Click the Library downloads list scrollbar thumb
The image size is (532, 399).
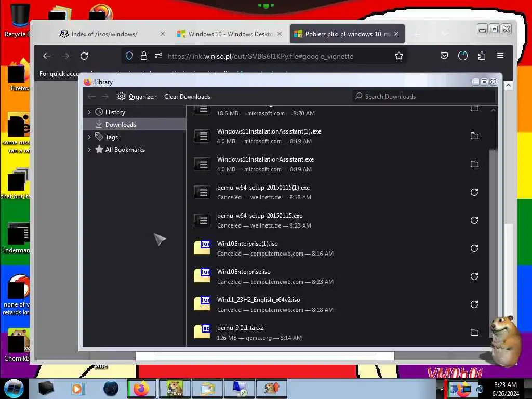pos(493,243)
